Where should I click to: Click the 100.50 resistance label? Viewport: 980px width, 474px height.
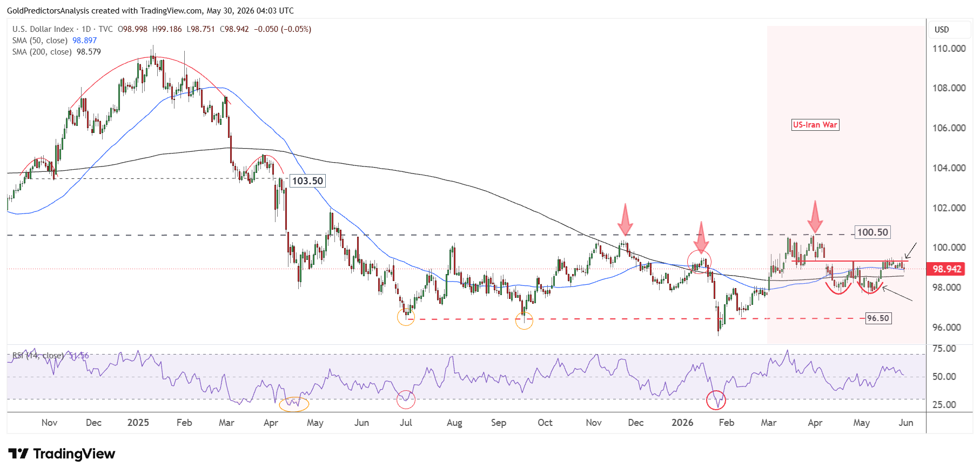pos(872,232)
